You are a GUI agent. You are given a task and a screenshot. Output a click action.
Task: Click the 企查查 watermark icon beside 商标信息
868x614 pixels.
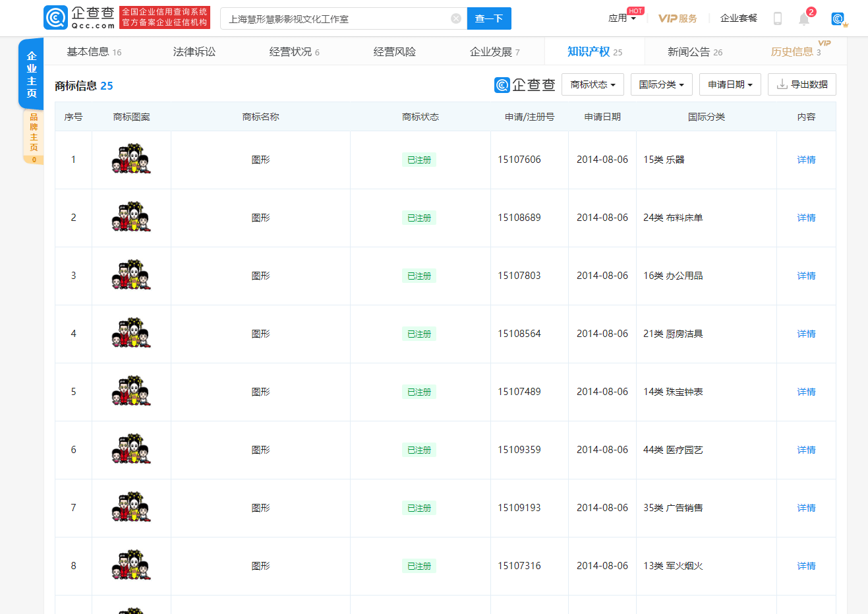[501, 84]
